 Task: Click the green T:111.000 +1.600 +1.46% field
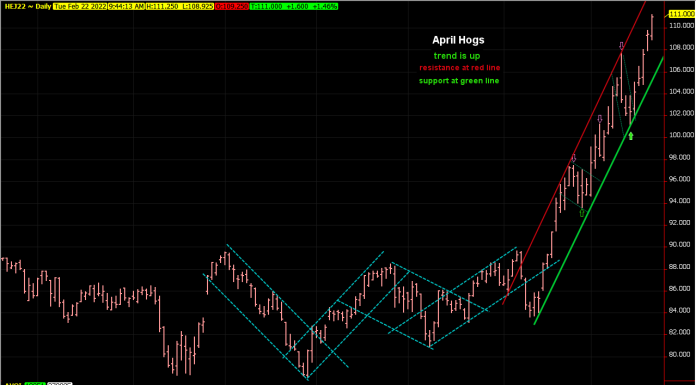293,7
